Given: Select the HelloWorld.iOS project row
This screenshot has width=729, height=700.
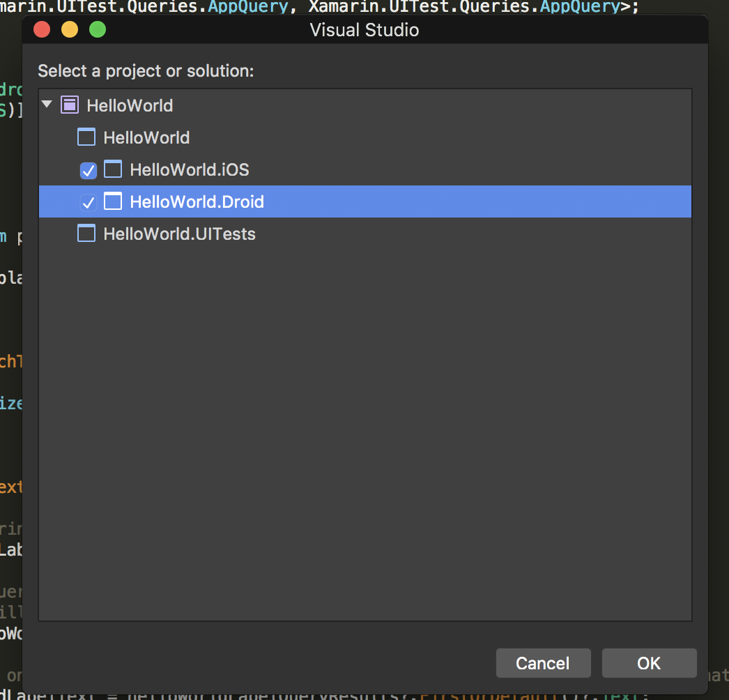Looking at the screenshot, I should click(190, 169).
